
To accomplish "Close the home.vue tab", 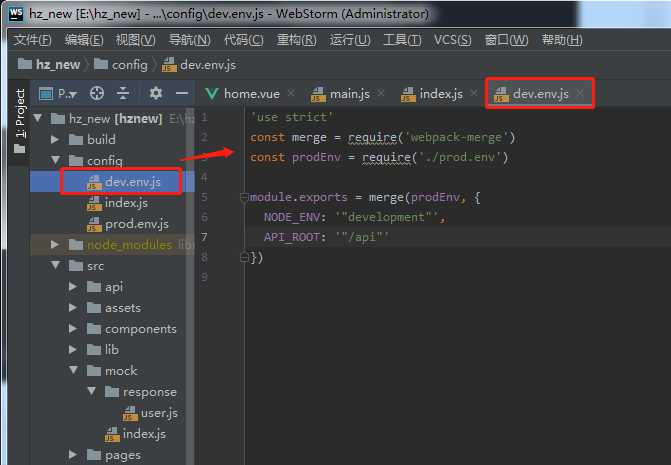I will pos(291,93).
